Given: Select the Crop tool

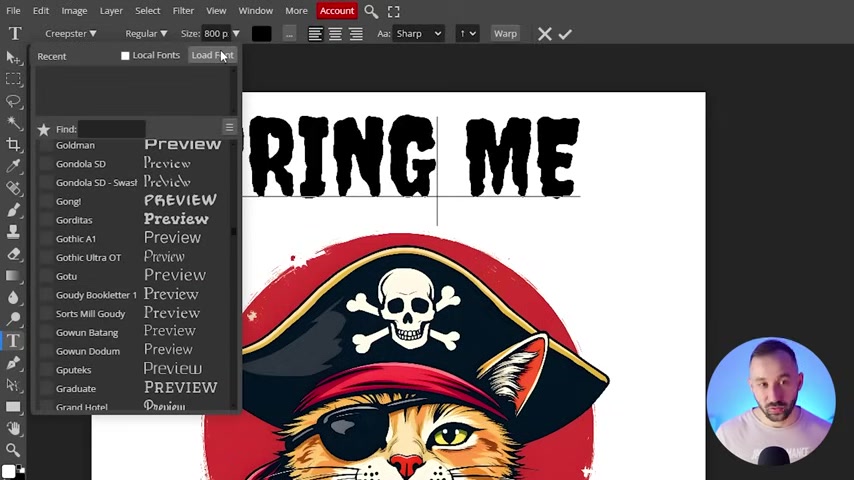Looking at the screenshot, I should point(13,144).
